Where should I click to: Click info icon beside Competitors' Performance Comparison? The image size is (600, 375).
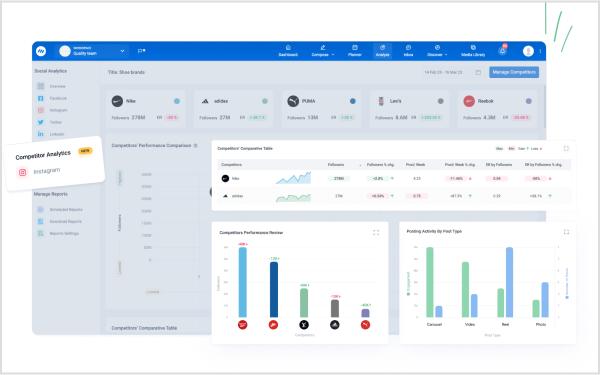(x=196, y=145)
